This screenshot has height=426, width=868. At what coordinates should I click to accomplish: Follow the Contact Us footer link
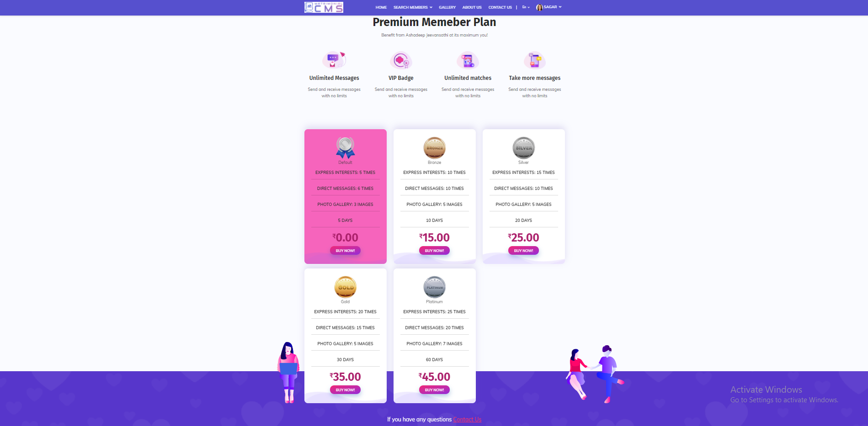[467, 420]
